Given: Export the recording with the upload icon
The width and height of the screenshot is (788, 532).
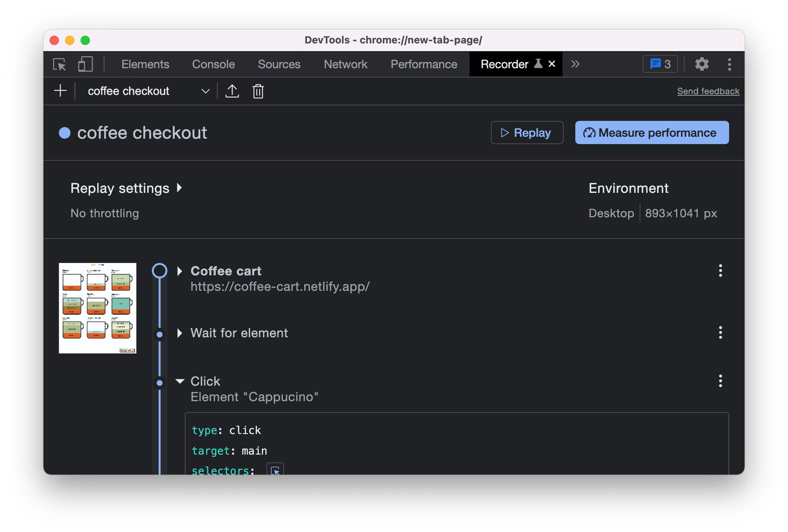Looking at the screenshot, I should [x=232, y=91].
